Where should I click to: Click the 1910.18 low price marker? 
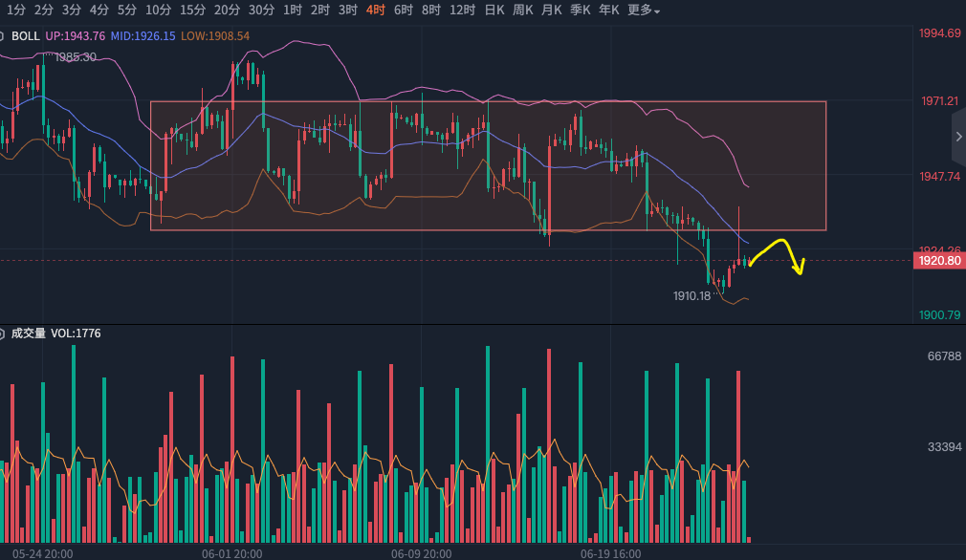tap(692, 296)
